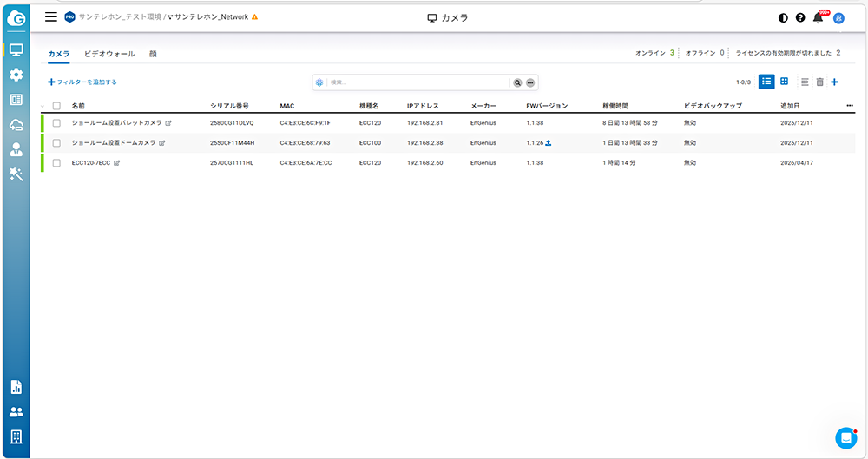
Task: Toggle the dark/light contrast theme icon
Action: 783,17
